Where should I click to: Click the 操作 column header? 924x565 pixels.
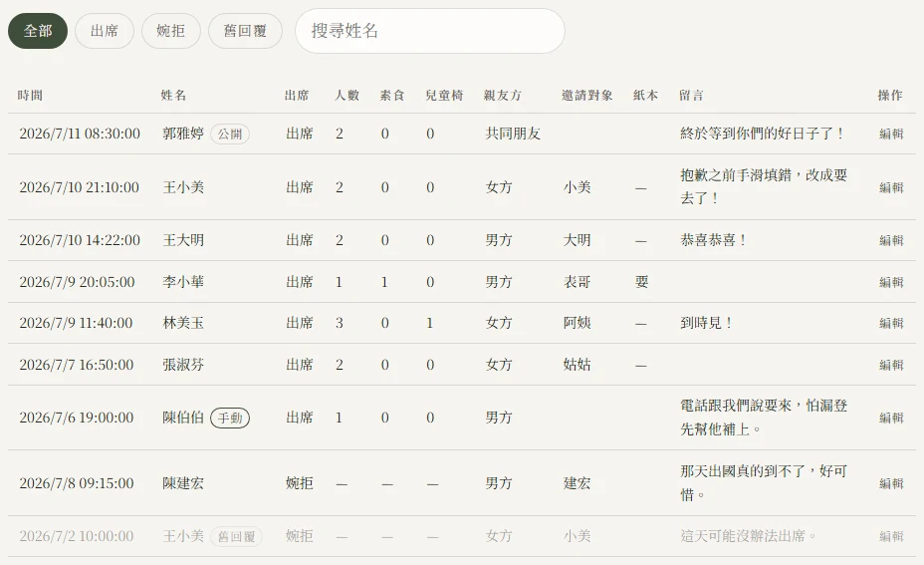(x=890, y=96)
